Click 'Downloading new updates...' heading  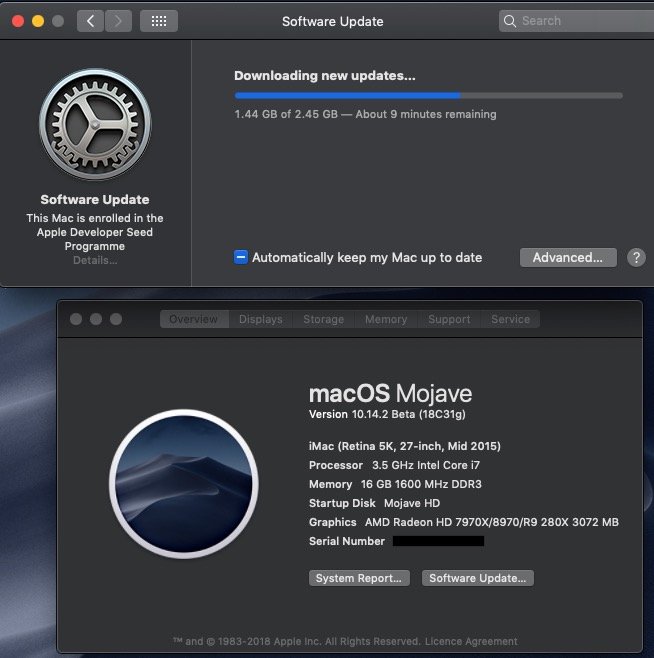point(324,76)
